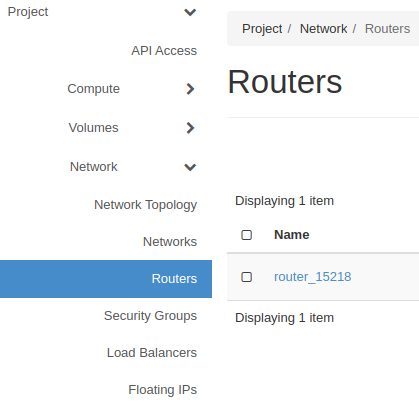The width and height of the screenshot is (419, 409).
Task: Open the router_15218 link
Action: click(312, 277)
